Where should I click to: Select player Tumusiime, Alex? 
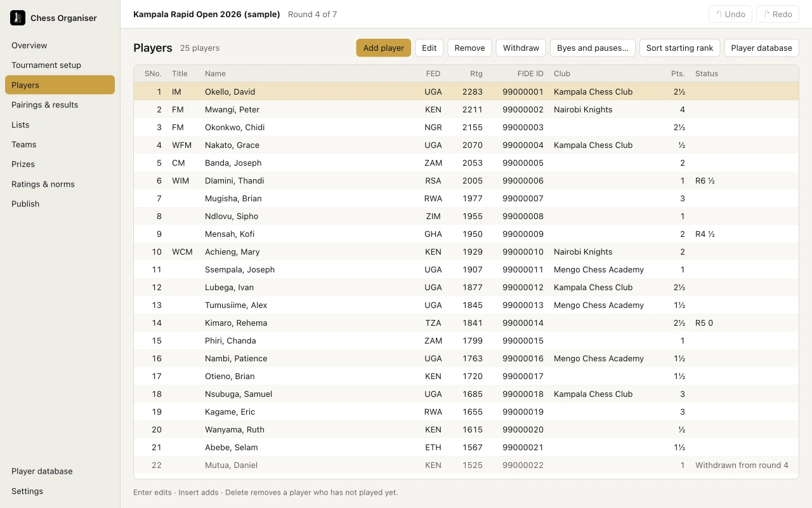[x=466, y=305]
